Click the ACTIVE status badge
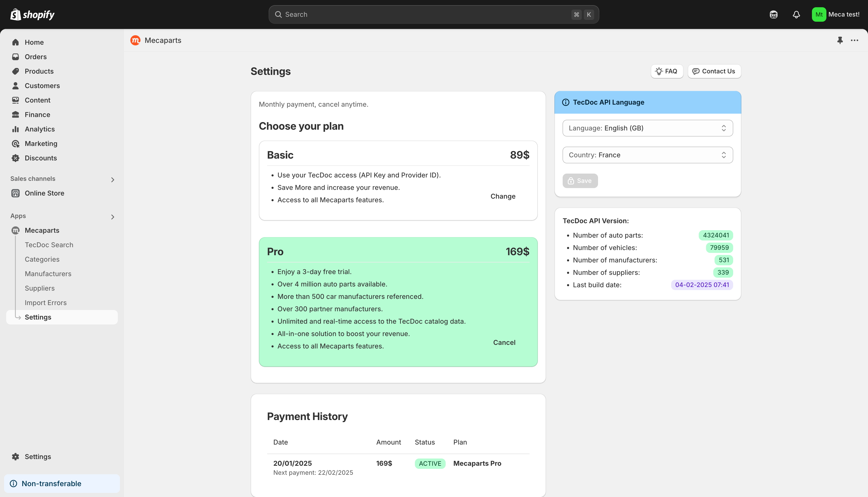 (430, 463)
